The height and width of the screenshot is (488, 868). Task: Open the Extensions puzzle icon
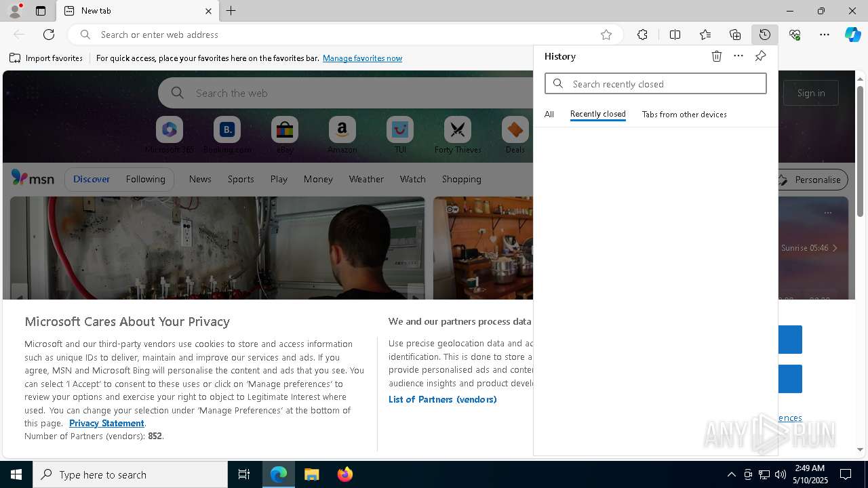click(x=642, y=35)
